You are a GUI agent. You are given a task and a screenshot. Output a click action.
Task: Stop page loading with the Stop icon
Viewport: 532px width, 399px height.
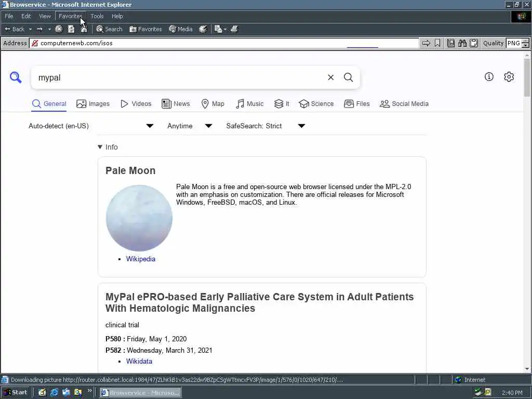click(x=59, y=29)
